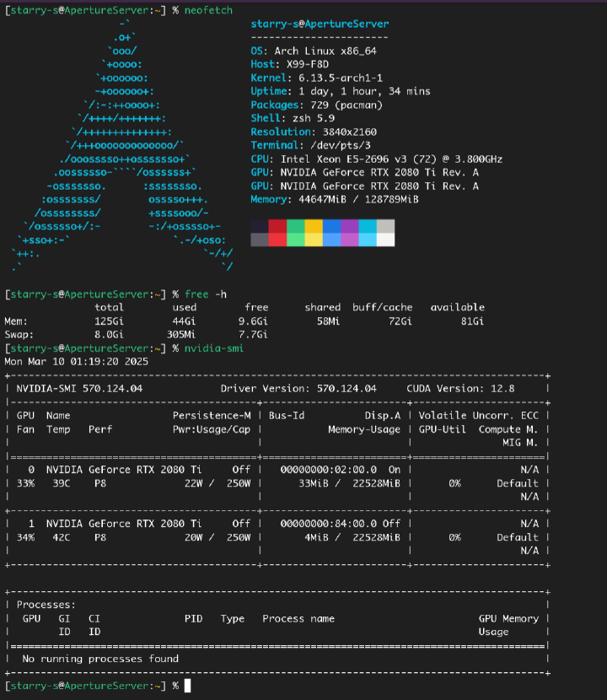Click the 'Processes:' section label
This screenshot has height=700, width=607.
tap(46, 605)
